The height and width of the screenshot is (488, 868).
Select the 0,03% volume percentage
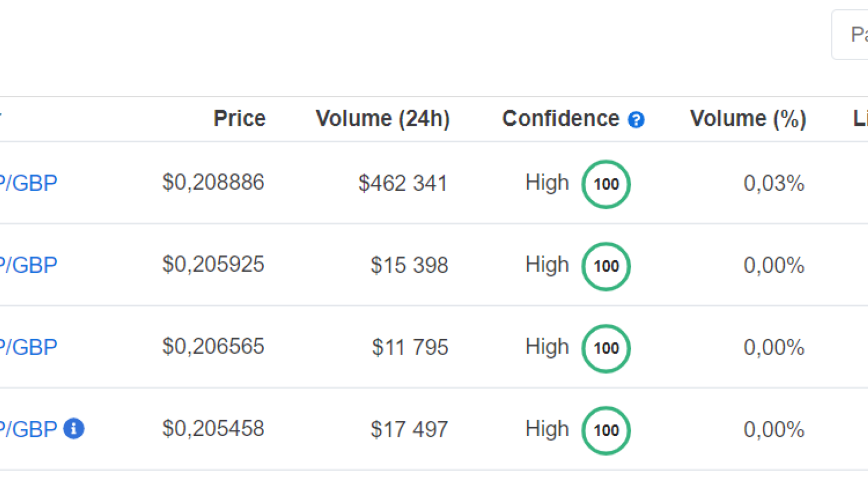click(774, 183)
